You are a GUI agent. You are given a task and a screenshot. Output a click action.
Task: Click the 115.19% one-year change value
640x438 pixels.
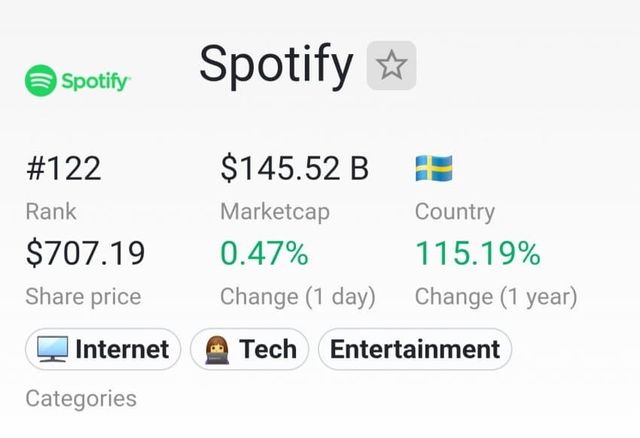pos(477,254)
